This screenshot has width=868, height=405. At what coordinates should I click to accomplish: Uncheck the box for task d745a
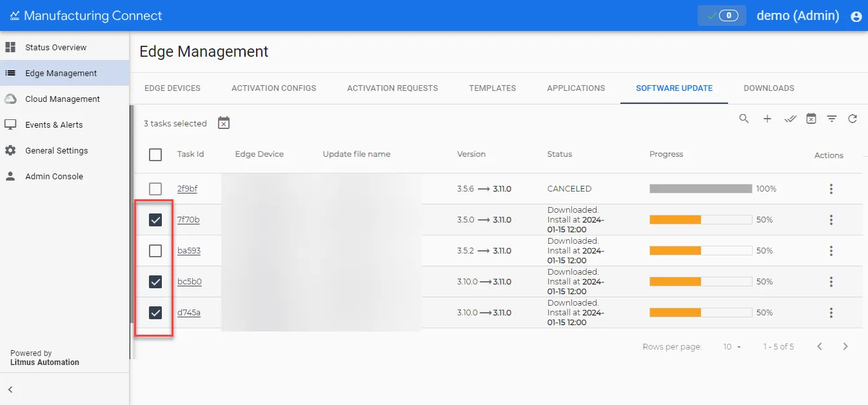point(155,313)
